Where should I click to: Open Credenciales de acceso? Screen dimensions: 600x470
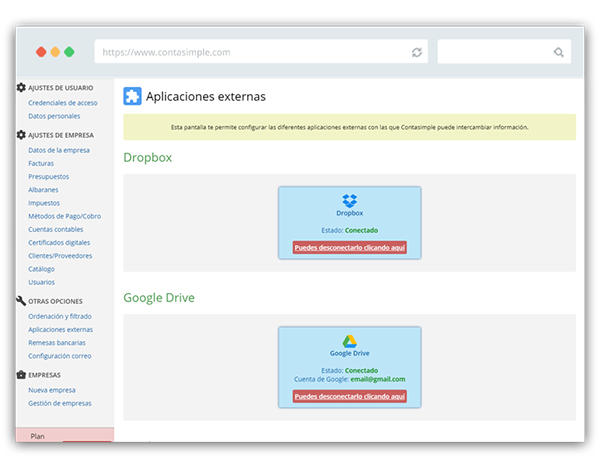pos(63,103)
